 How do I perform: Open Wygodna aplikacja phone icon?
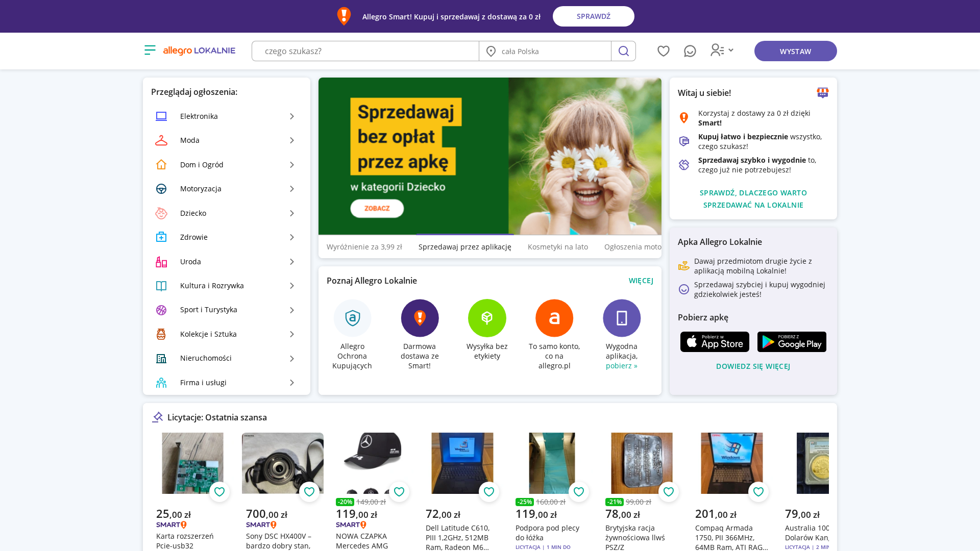[622, 318]
